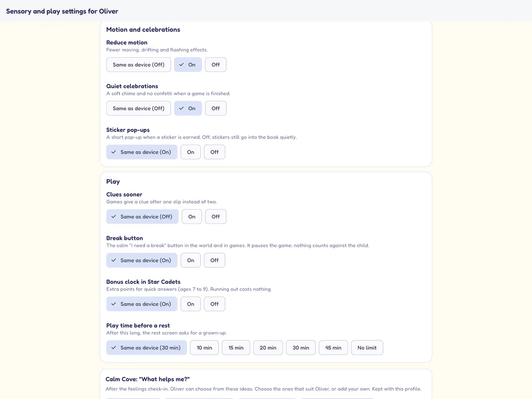This screenshot has width=532, height=399.
Task: Switch Break button to Off
Action: [x=215, y=260]
